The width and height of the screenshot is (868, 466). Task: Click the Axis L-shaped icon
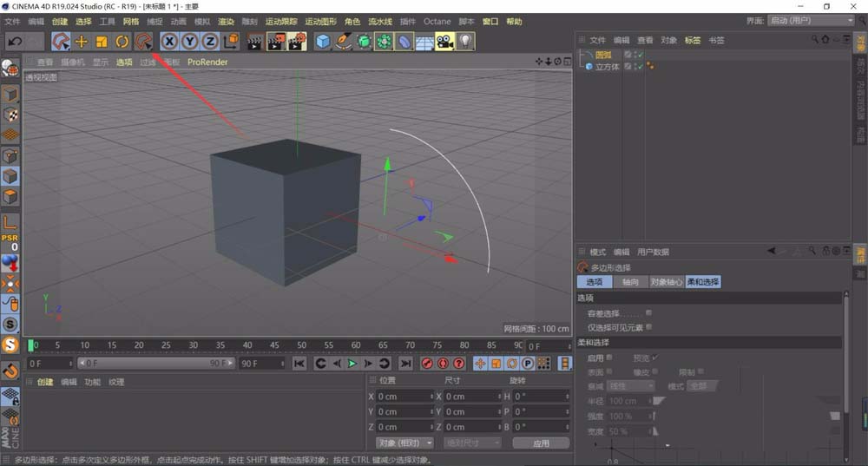10,222
